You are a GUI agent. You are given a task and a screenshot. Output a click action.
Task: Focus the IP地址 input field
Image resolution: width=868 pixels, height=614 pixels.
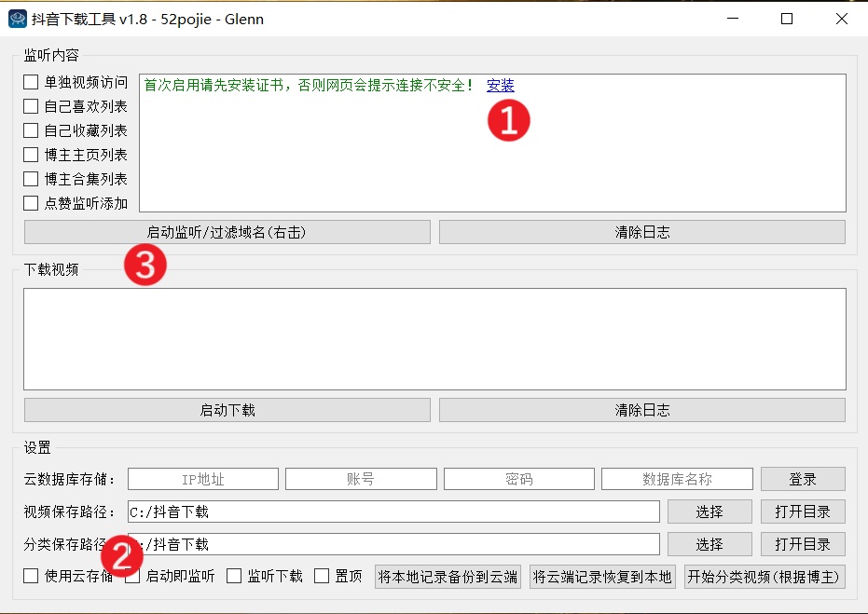click(x=203, y=479)
